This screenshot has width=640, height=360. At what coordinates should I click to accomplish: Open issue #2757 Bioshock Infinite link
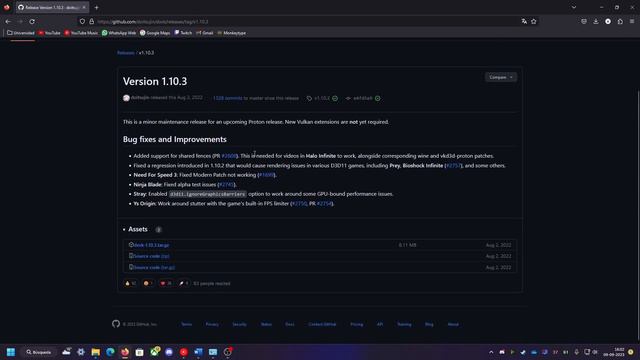(453, 166)
